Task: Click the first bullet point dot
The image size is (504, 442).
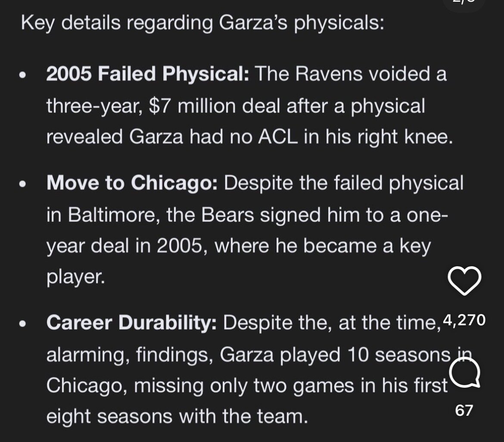Action: (x=23, y=75)
